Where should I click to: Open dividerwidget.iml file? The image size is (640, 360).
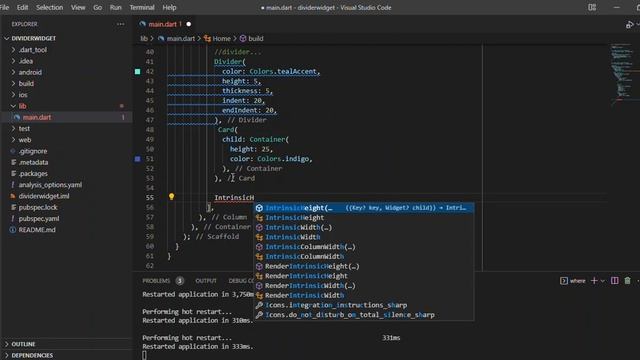coord(44,196)
